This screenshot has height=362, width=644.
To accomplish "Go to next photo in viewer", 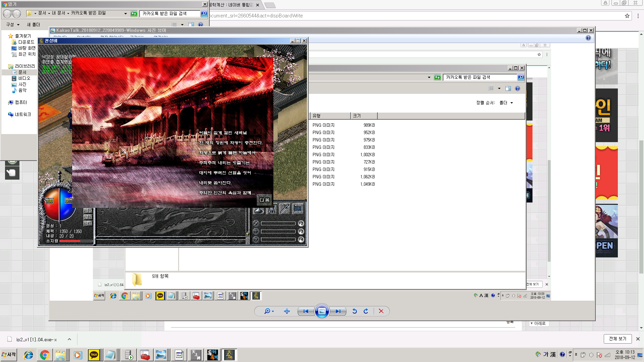I will (x=338, y=311).
